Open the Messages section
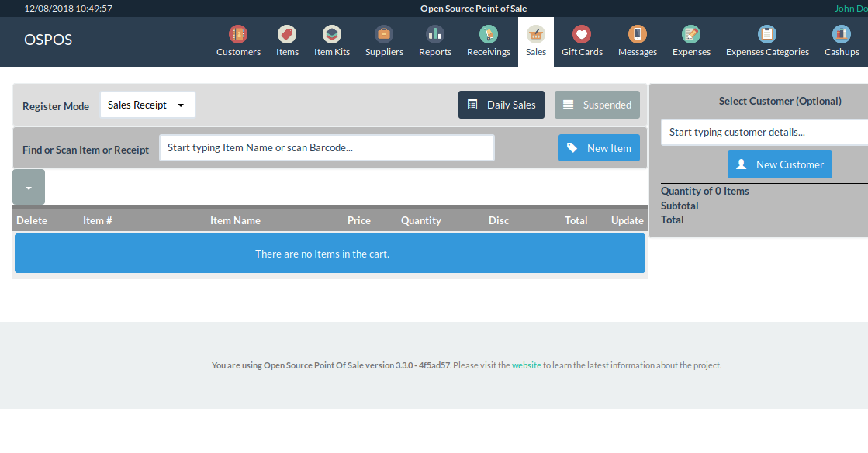Image resolution: width=868 pixels, height=453 pixels. pyautogui.click(x=637, y=40)
